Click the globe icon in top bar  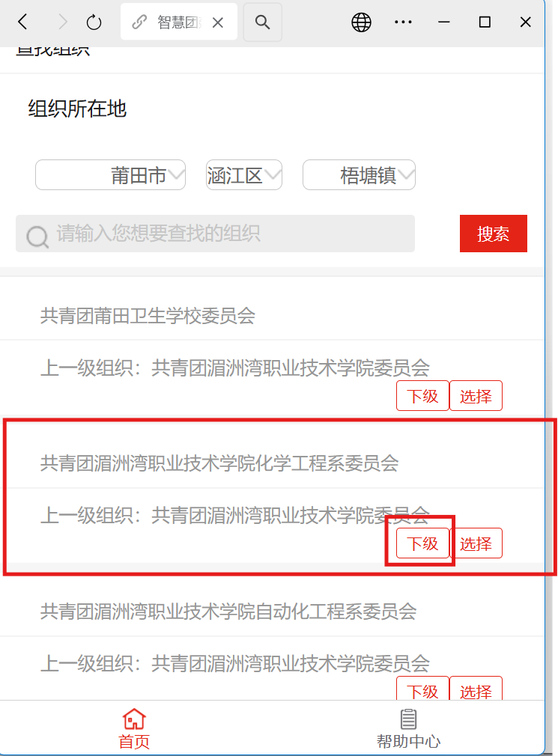coord(361,22)
